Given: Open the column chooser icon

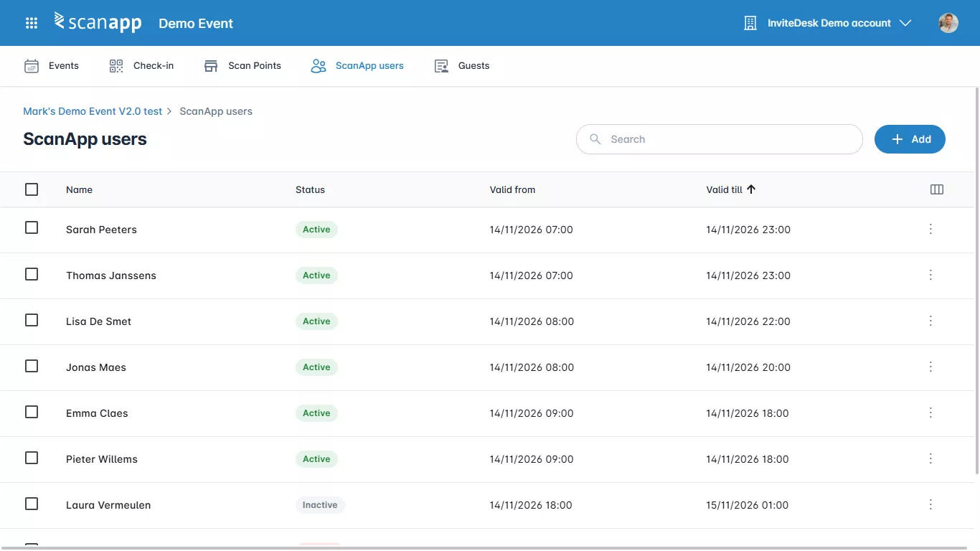Looking at the screenshot, I should click(x=936, y=189).
